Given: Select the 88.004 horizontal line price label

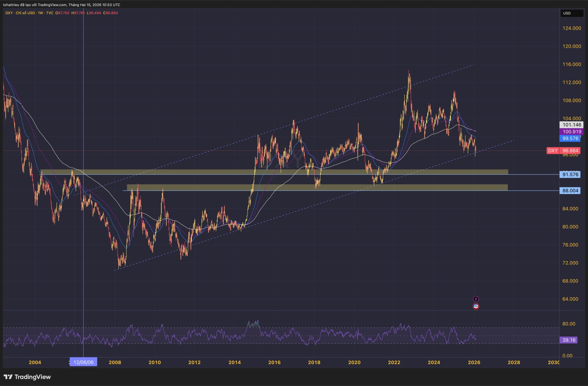Looking at the screenshot, I should (570, 191).
